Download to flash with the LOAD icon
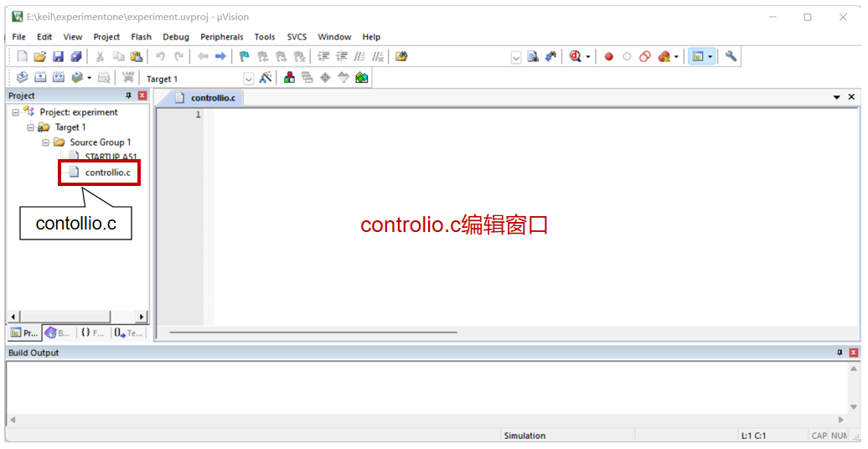This screenshot has height=449, width=868. pyautogui.click(x=128, y=78)
